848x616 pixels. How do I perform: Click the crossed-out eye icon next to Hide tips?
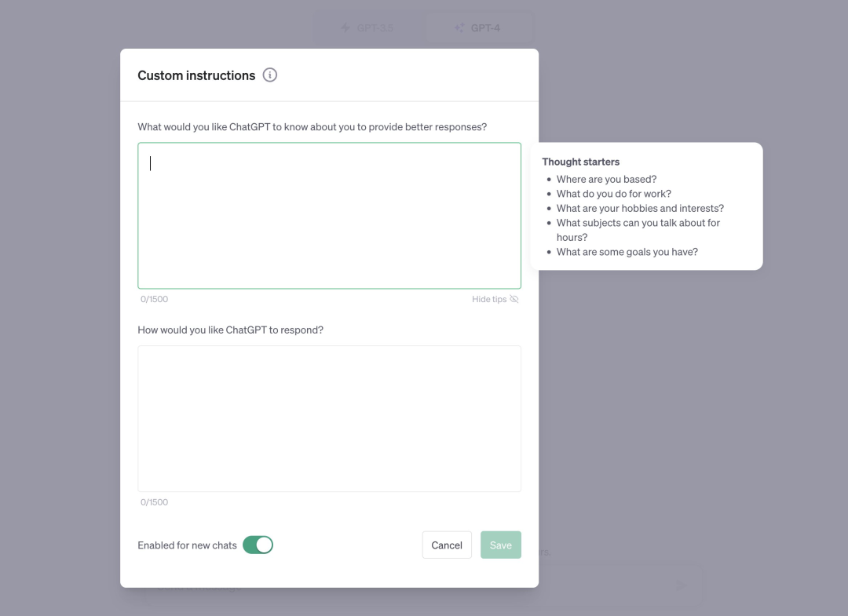[x=514, y=299]
